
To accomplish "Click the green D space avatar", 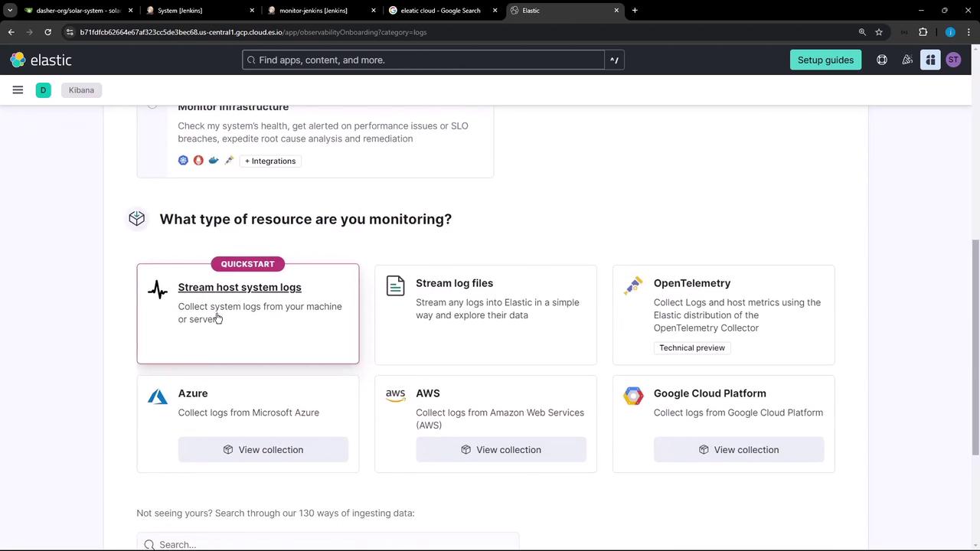I will 43,90.
